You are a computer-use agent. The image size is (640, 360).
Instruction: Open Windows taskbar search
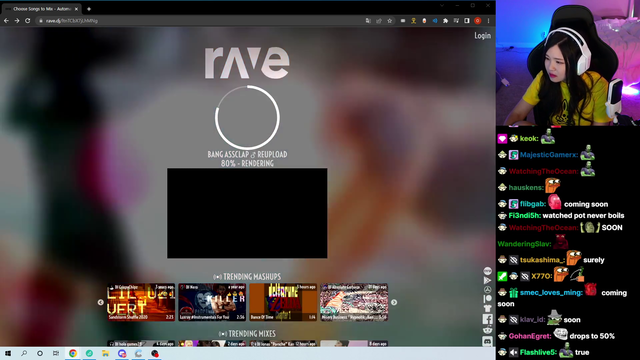[x=24, y=353]
